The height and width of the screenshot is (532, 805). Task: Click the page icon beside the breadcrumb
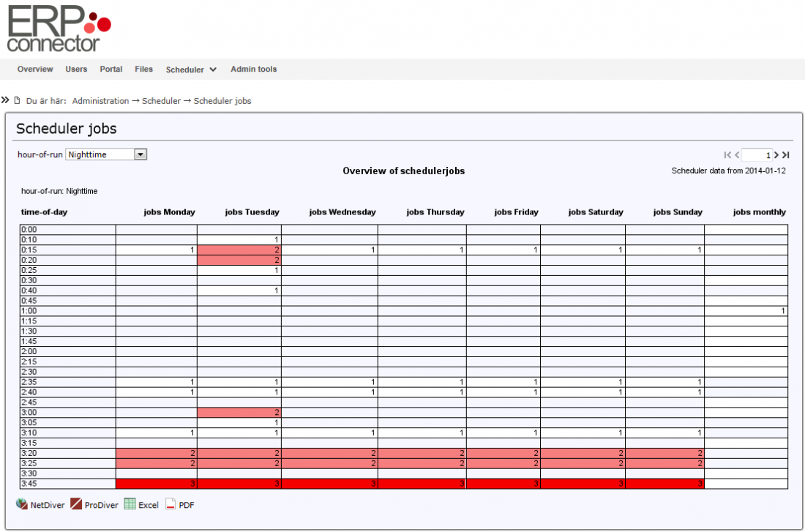click(17, 100)
